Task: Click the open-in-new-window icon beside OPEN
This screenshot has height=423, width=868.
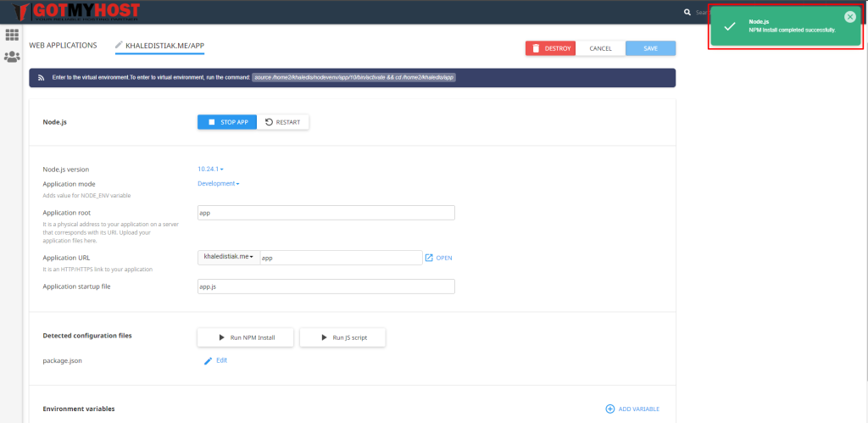Action: pyautogui.click(x=429, y=258)
